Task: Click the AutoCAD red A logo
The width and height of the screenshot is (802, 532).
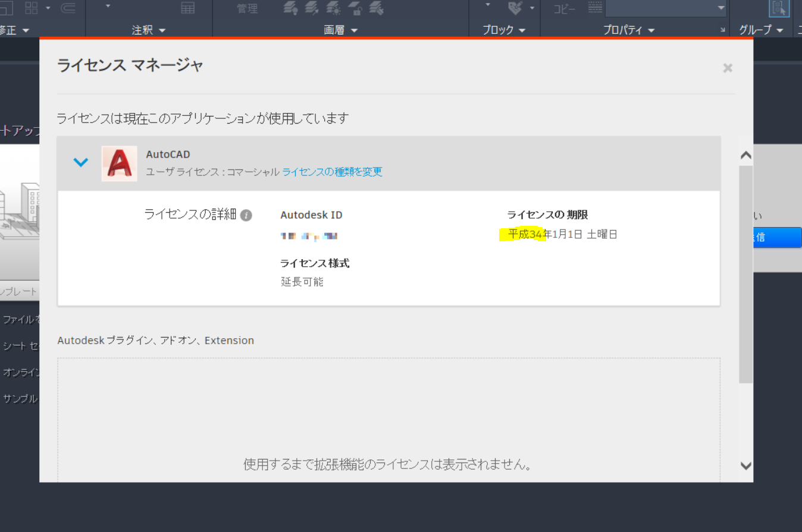Action: pos(119,163)
